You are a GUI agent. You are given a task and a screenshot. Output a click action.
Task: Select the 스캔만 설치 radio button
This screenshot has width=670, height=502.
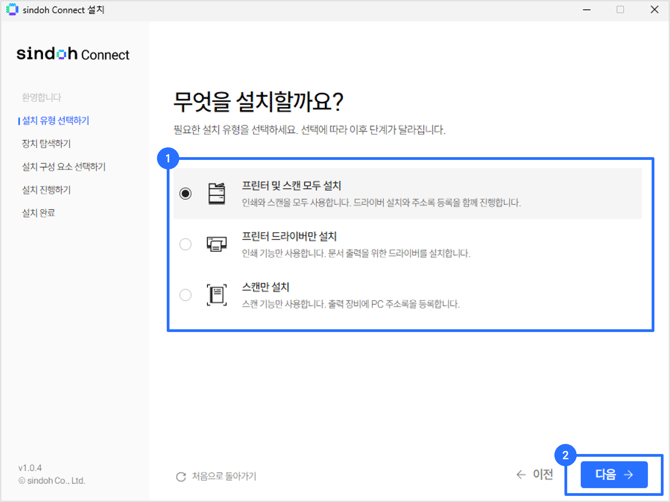(185, 295)
